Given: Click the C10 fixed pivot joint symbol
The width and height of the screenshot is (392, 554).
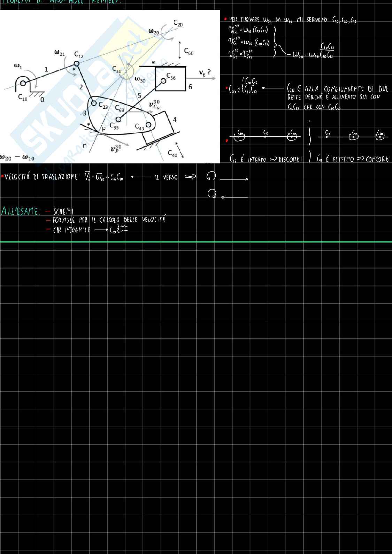Looking at the screenshot, I should click(x=23, y=83).
